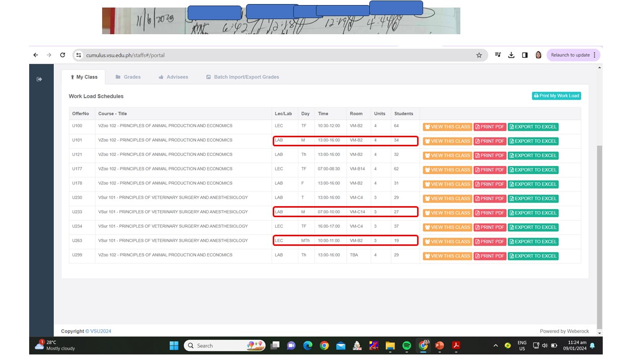This screenshot has width=644, height=362.
Task: Open the Chrome downloads icon
Action: pos(511,55)
